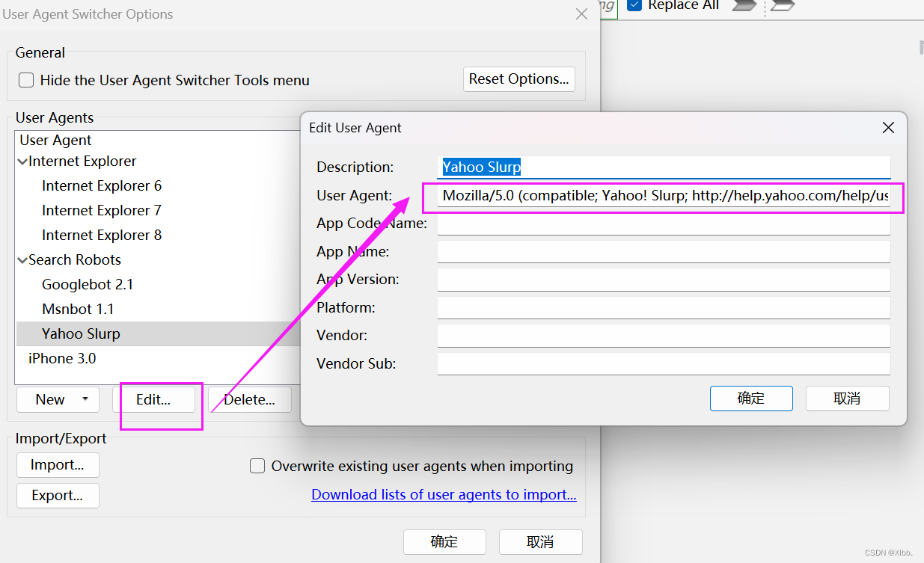
Task: Click the Vendor input field
Action: tap(664, 336)
